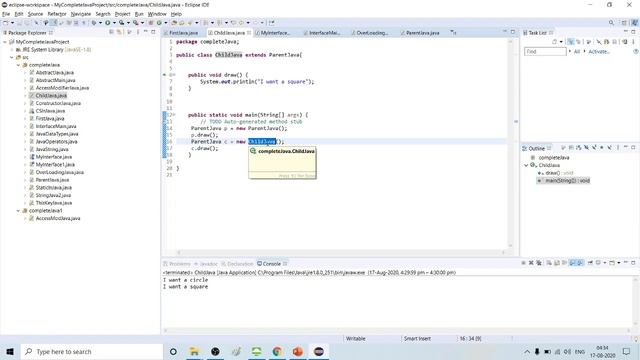
Task: Switch to the Java perspective icon
Action: tap(635, 23)
